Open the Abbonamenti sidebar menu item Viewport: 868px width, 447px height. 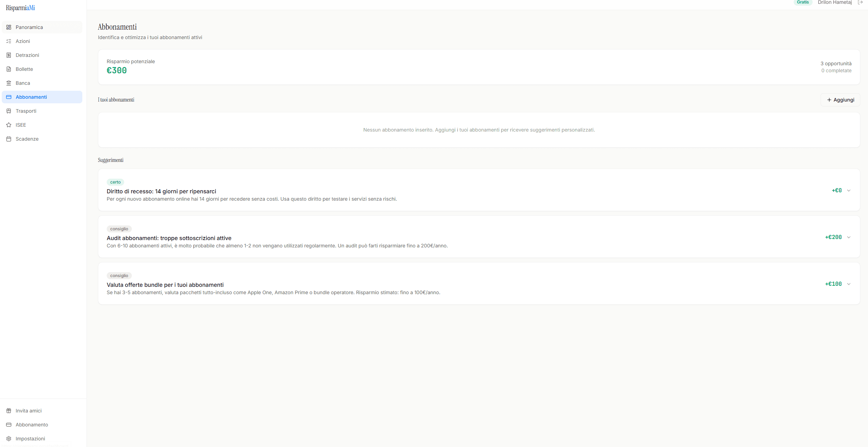click(31, 97)
